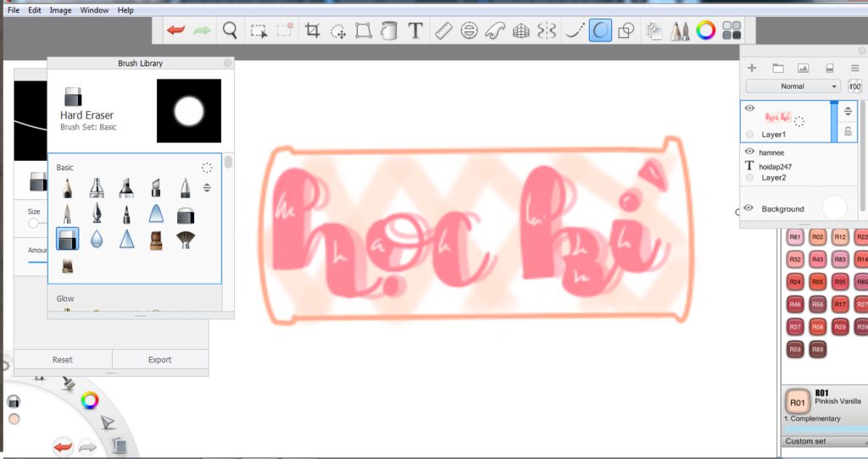Hide the Background layer

pyautogui.click(x=749, y=208)
